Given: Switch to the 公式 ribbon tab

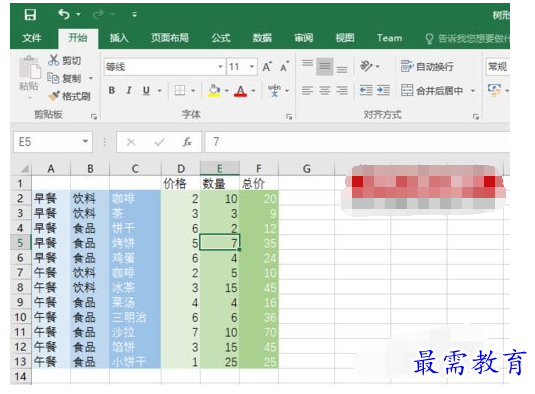Looking at the screenshot, I should coord(221,38).
